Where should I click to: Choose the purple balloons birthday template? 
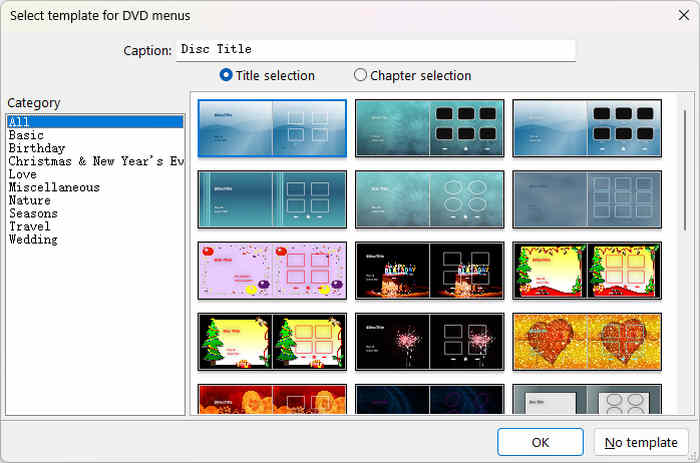[272, 270]
